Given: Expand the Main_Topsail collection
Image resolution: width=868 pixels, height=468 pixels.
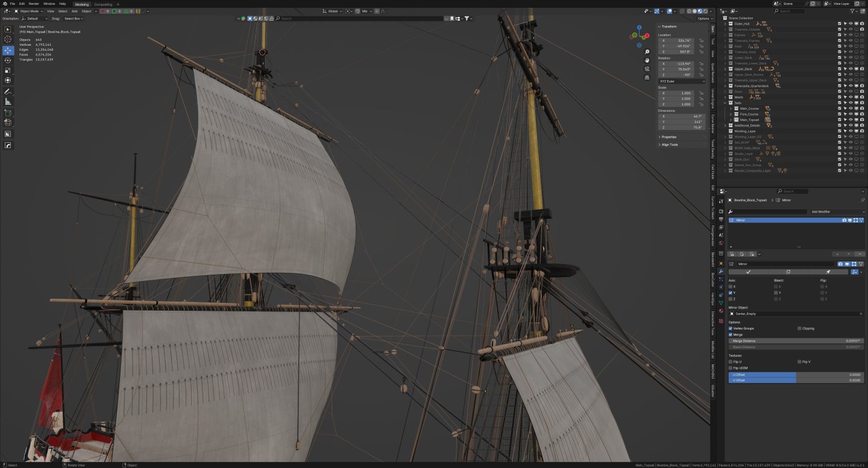Looking at the screenshot, I should [x=731, y=120].
